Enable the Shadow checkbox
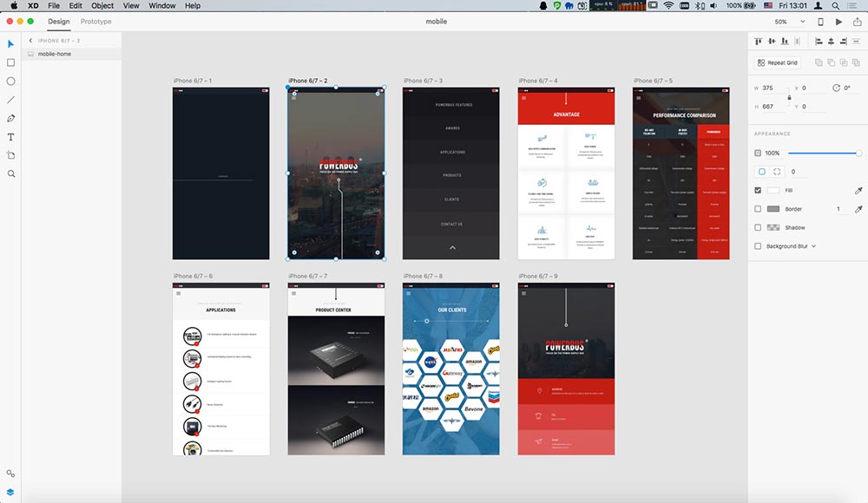This screenshot has width=868, height=503. click(x=758, y=227)
